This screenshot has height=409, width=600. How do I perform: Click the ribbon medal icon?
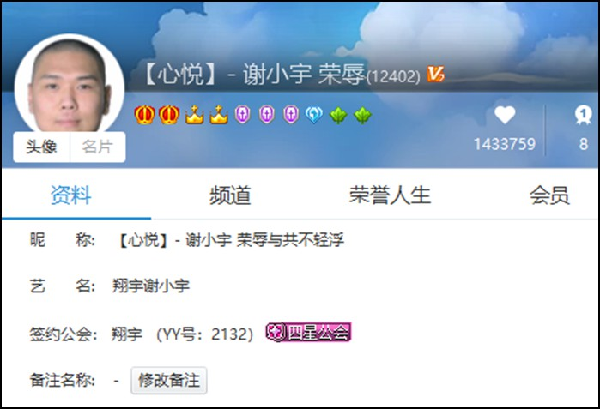[x=583, y=115]
